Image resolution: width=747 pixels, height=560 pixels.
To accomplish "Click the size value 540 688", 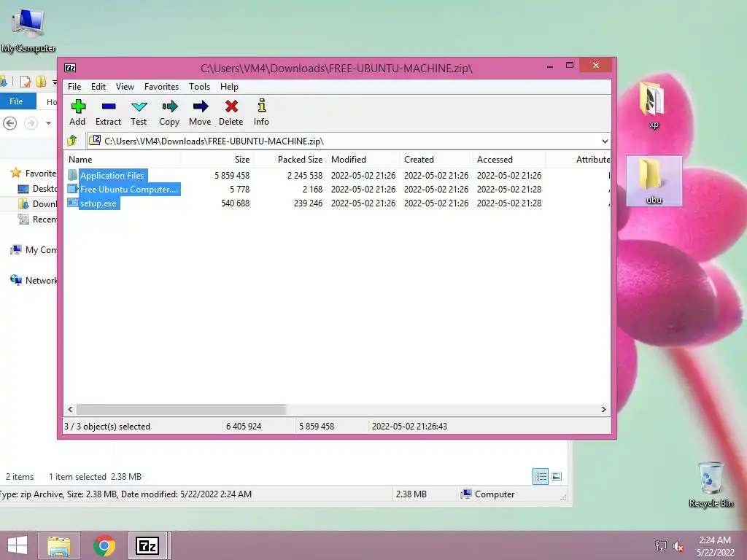I will point(236,203).
